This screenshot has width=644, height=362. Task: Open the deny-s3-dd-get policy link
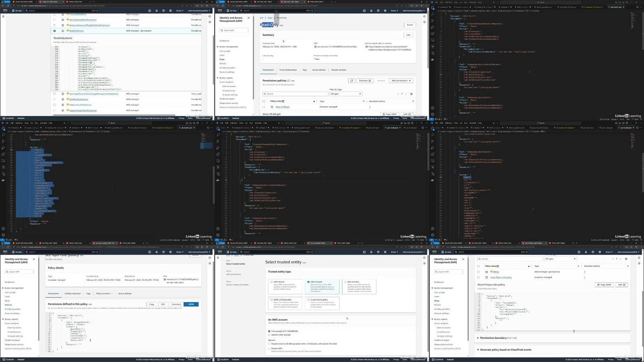(x=282, y=107)
